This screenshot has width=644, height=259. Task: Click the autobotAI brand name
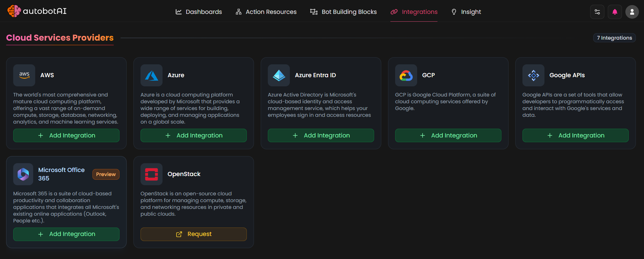point(45,11)
